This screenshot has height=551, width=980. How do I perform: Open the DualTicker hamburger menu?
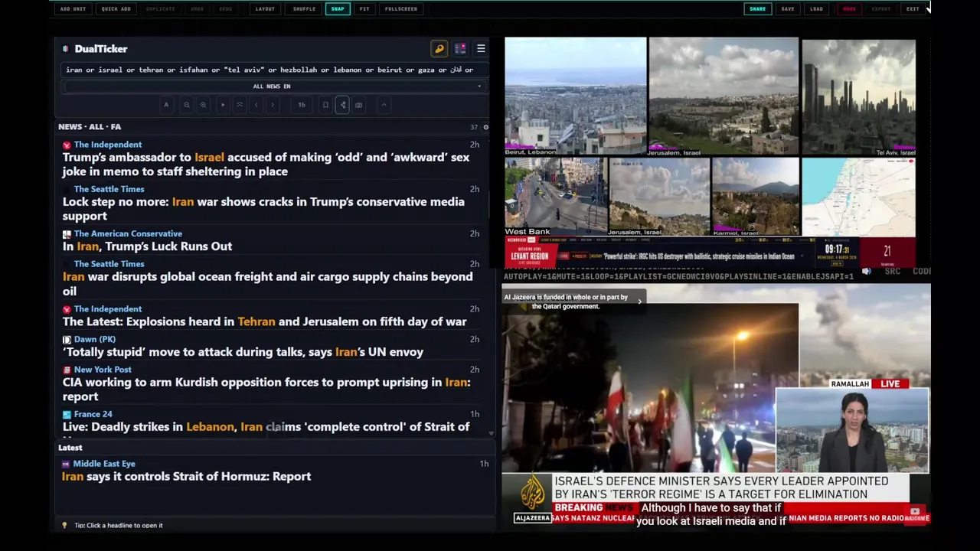click(481, 48)
